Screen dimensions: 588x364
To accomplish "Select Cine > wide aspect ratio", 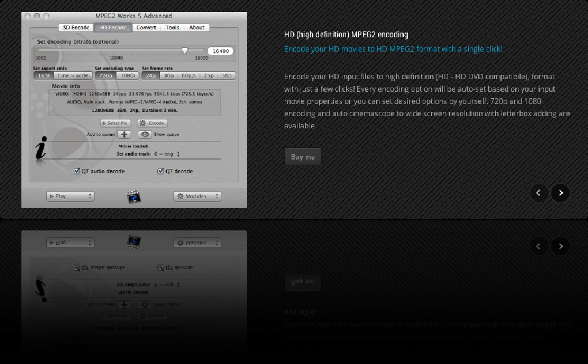I will pyautogui.click(x=73, y=75).
